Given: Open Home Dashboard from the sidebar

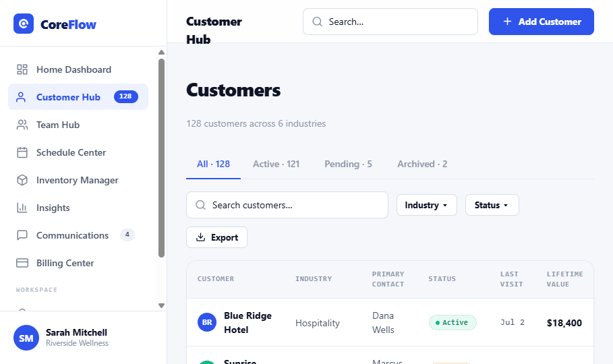Looking at the screenshot, I should (x=78, y=69).
